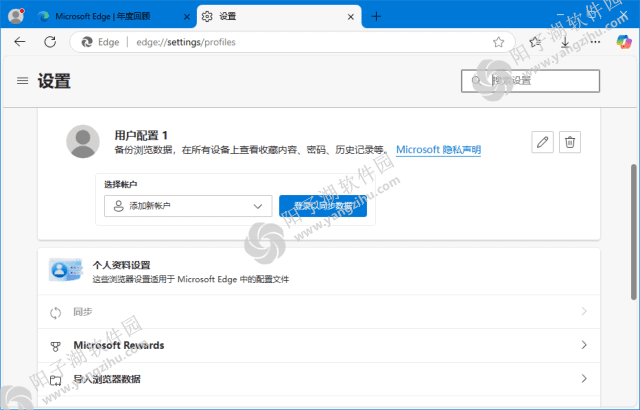Image resolution: width=640 pixels, height=410 pixels.
Task: Click the 个人资料设置 profile card icon
Action: (x=65, y=270)
